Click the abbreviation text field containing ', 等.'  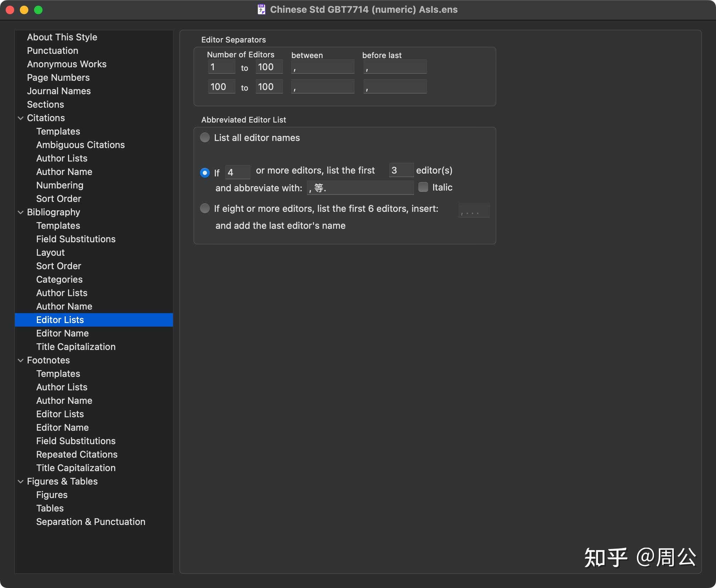pos(360,188)
